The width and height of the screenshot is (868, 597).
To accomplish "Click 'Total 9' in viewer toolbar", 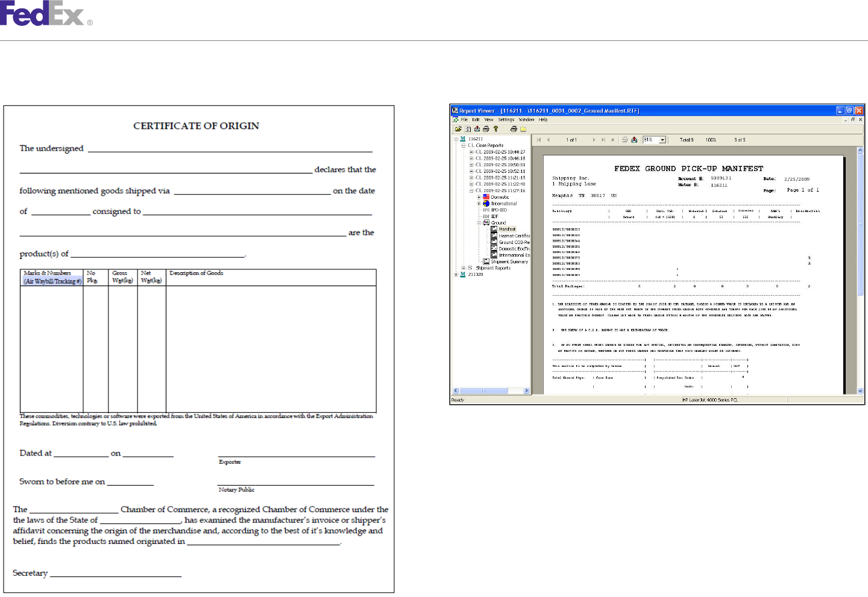I will pos(687,140).
